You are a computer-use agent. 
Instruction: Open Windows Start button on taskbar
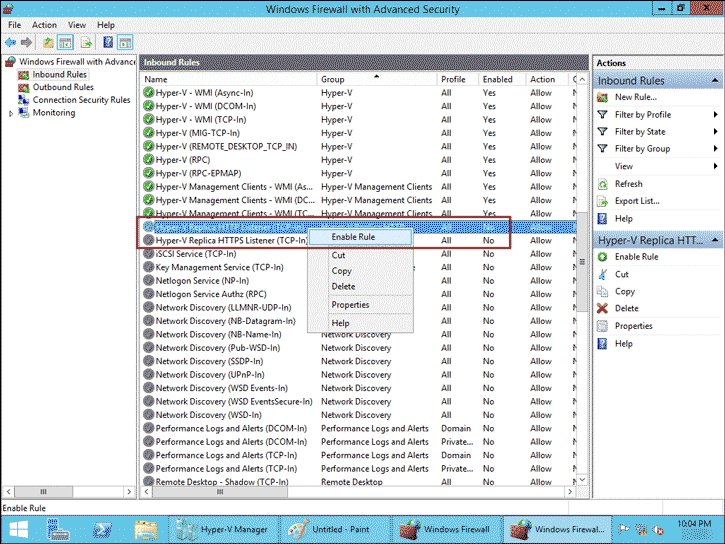19,529
